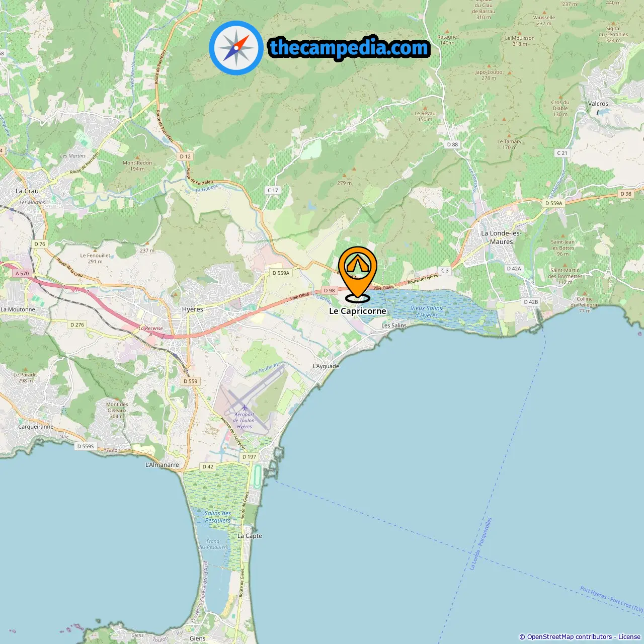This screenshot has height=644, width=644.
Task: Open the OpenStreetMap contributors link
Action: 570,636
